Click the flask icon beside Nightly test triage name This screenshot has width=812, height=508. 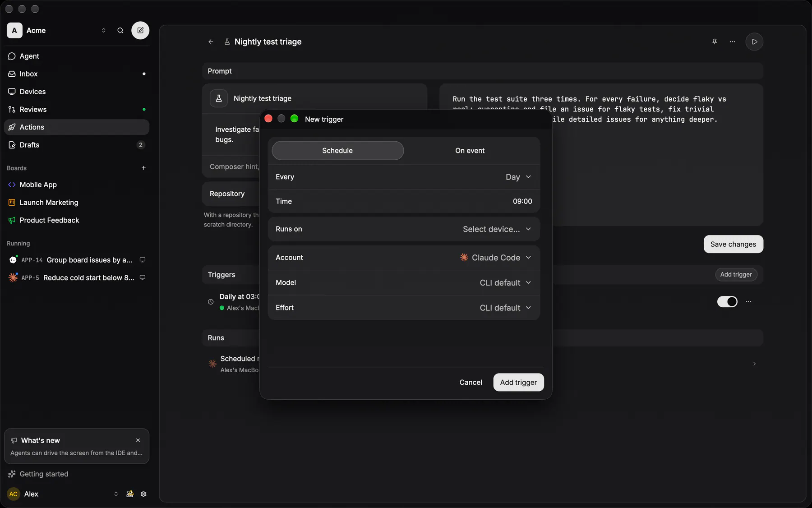[219, 98]
